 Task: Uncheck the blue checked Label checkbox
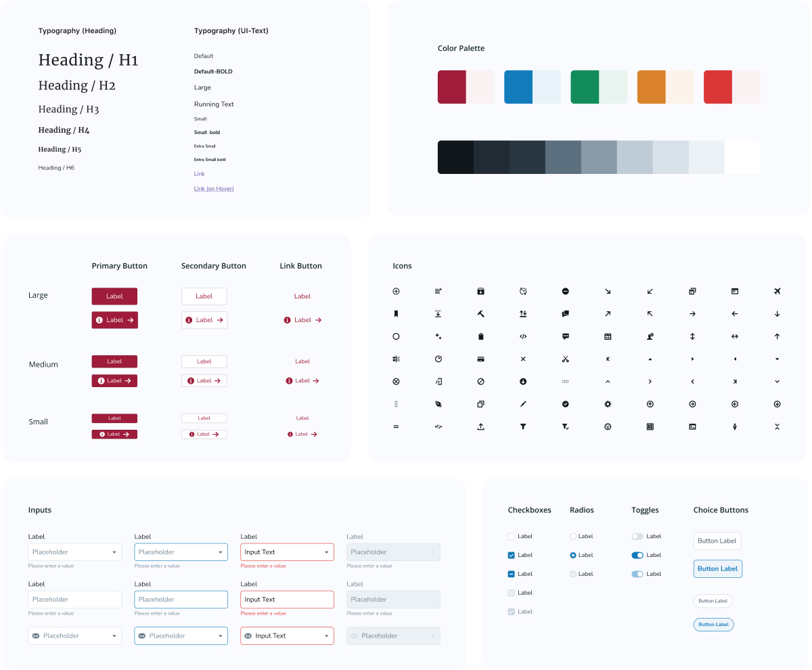pyautogui.click(x=512, y=555)
